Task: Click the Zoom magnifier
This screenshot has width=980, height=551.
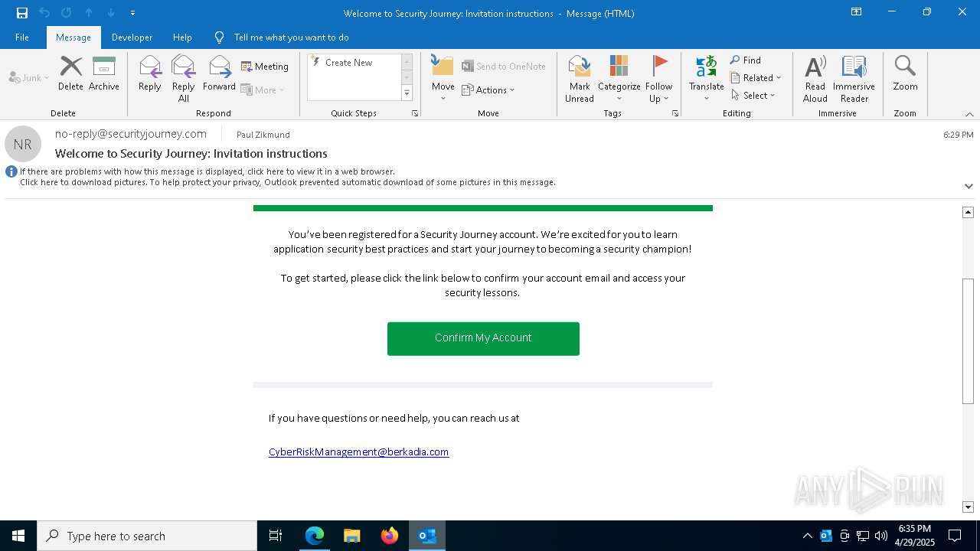Action: (905, 73)
